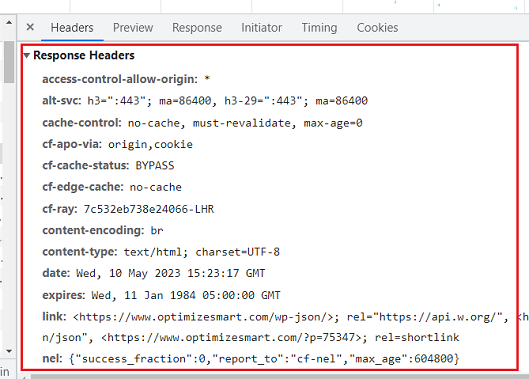Click the content-encoding value br

coord(157,231)
